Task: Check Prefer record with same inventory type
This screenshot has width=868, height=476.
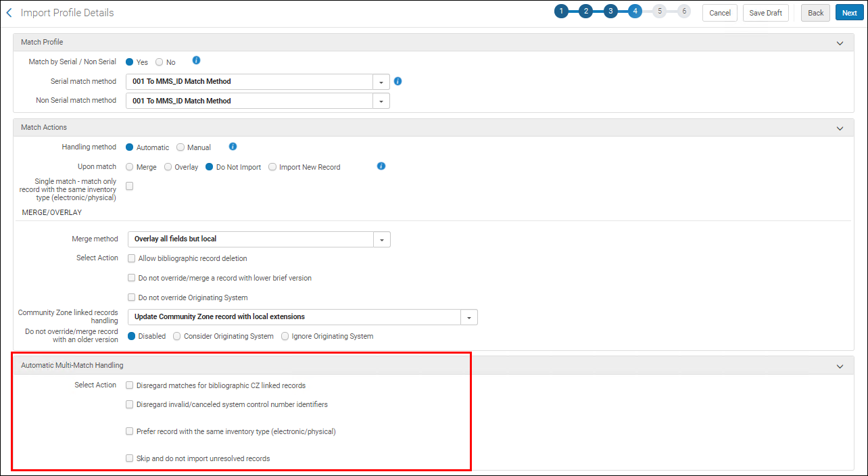Action: 130,431
